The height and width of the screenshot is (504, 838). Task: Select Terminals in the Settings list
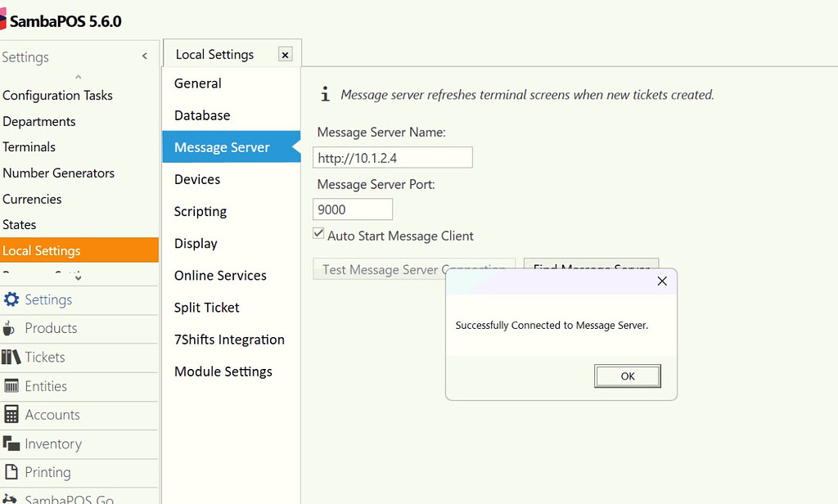pyautogui.click(x=29, y=146)
